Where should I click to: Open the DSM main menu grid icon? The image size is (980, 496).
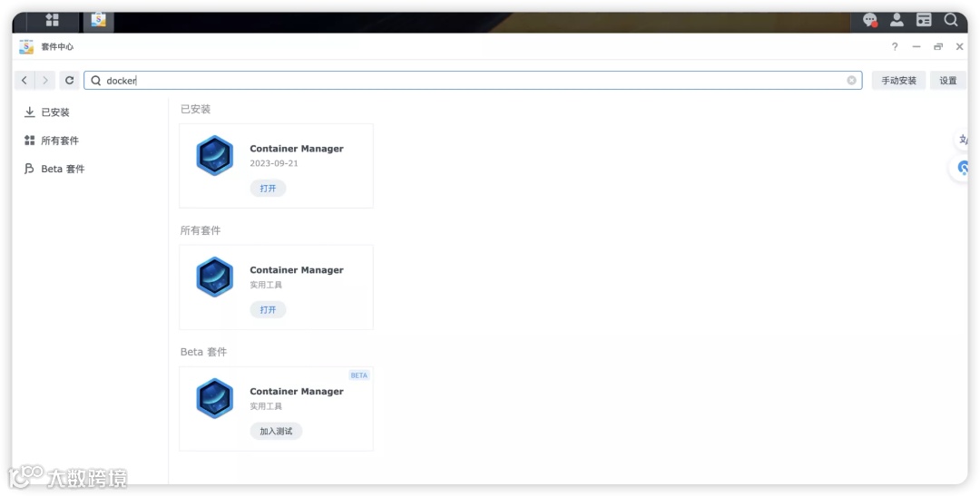coord(53,20)
